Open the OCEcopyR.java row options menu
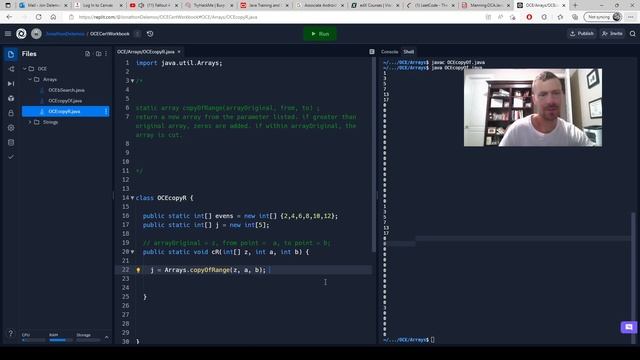 [x=106, y=111]
